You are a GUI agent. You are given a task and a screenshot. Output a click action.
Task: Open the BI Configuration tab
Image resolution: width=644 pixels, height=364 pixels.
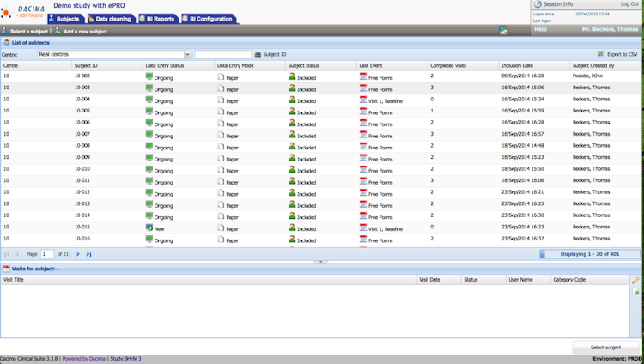tap(209, 19)
